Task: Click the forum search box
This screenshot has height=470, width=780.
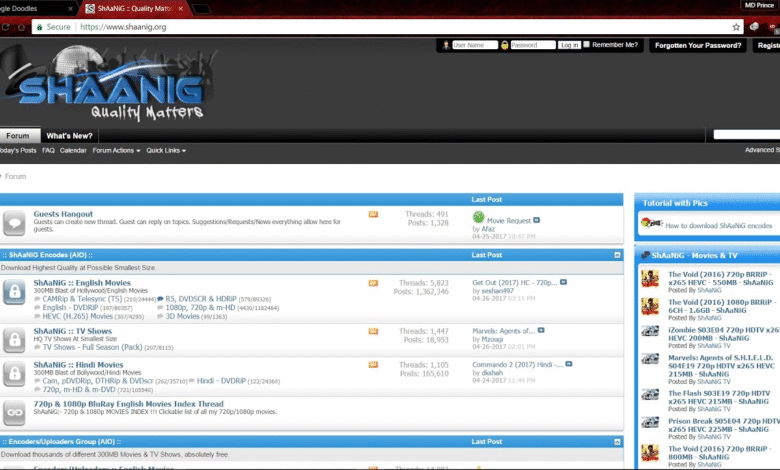Action: pyautogui.click(x=746, y=135)
